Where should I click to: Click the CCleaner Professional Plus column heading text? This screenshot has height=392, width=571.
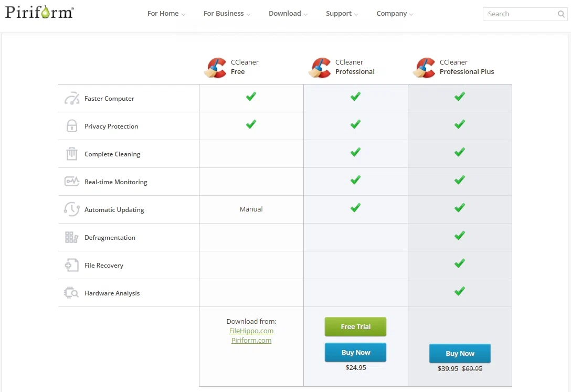point(467,67)
